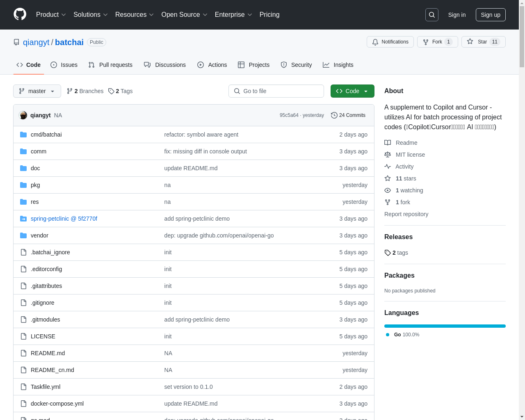Viewport: 525px width, 420px height.
Task: Open the 24 Commits history link
Action: (348, 115)
